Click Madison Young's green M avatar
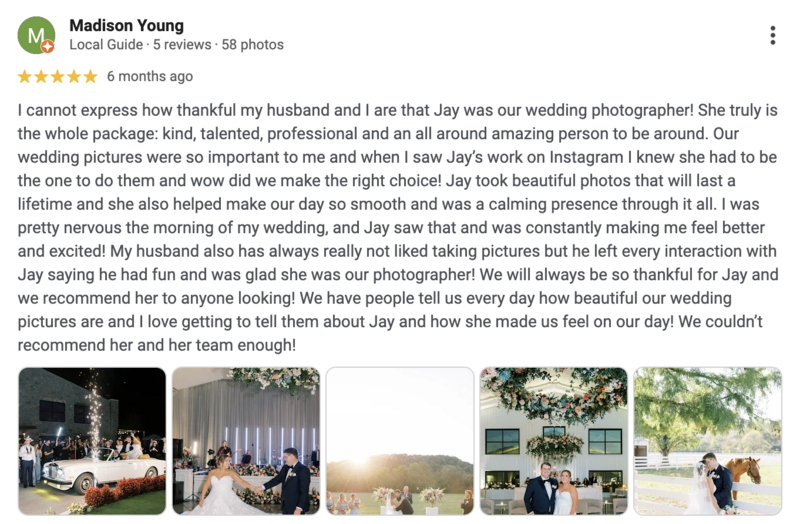 pyautogui.click(x=36, y=35)
